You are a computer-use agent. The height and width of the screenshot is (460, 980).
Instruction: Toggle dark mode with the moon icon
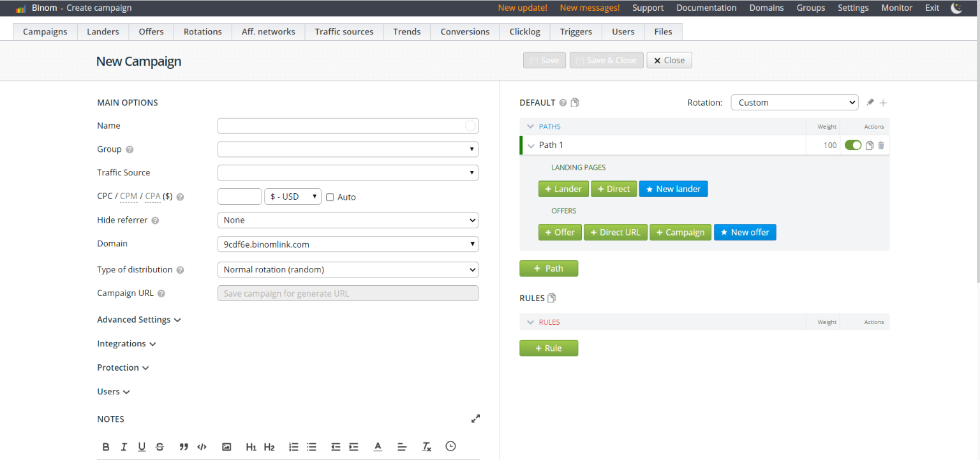click(x=956, y=8)
